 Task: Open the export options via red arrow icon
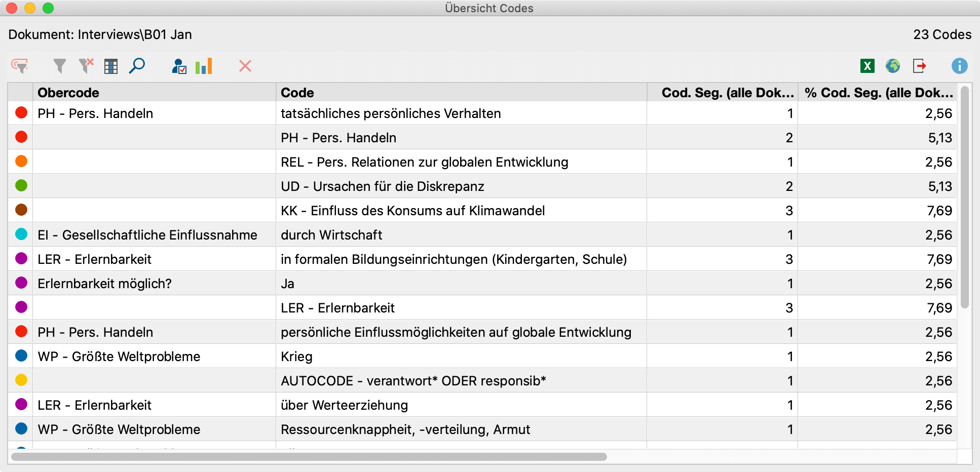pos(919,66)
